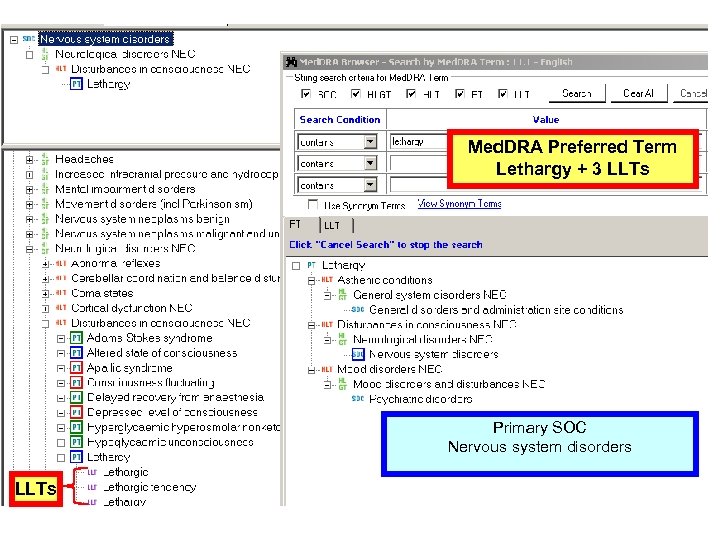720x540 pixels.
Task: Select 'Nervous system neoplasms malignant' tree row
Action: click(x=167, y=234)
